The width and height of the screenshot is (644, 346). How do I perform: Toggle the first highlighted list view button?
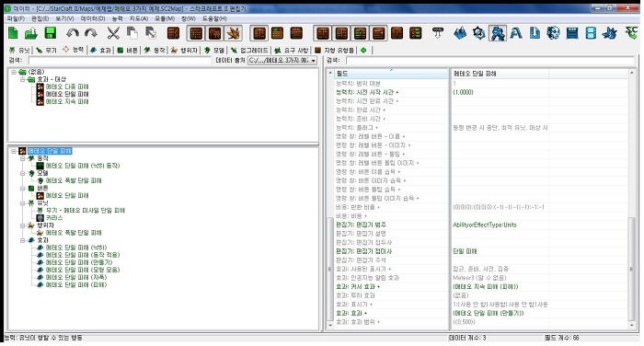(x=196, y=33)
